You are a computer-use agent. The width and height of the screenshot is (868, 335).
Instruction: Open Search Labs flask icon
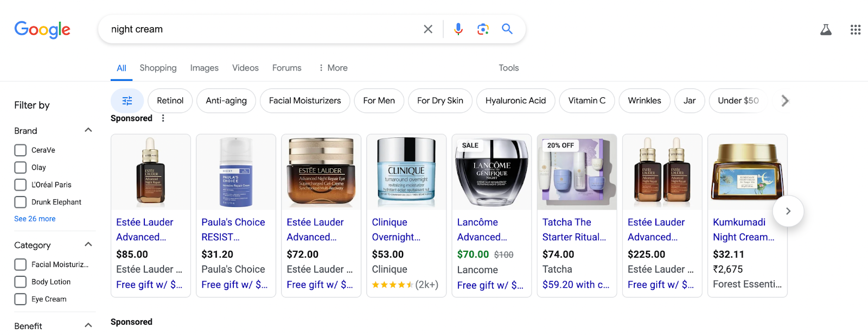click(x=826, y=30)
